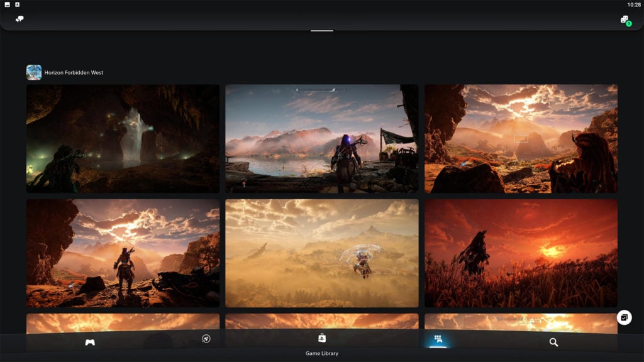Open the golden valley glider screenshot

point(321,253)
